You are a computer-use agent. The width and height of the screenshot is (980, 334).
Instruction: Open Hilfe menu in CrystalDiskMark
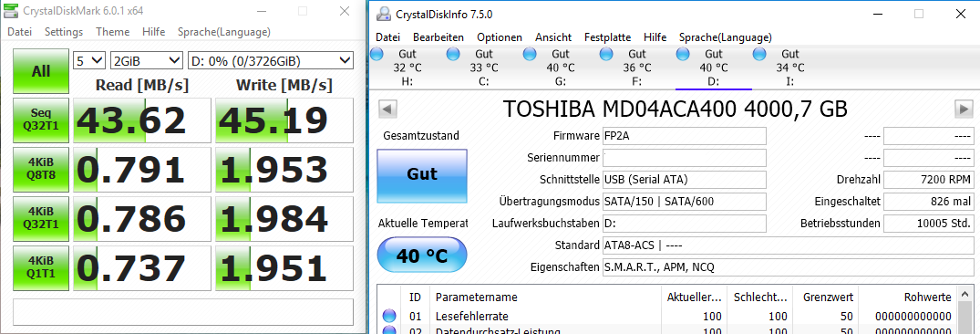(x=154, y=32)
